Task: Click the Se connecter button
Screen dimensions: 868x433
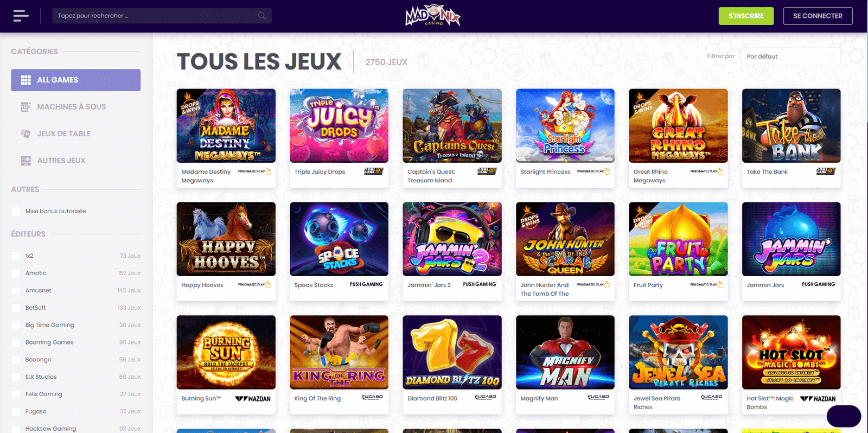Action: (818, 16)
